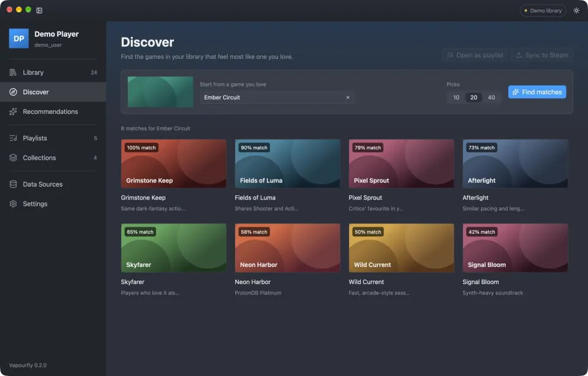Viewport: 588px width, 376px height.
Task: Click 'Synth-heavy soundtrack' description
Action: (x=492, y=293)
